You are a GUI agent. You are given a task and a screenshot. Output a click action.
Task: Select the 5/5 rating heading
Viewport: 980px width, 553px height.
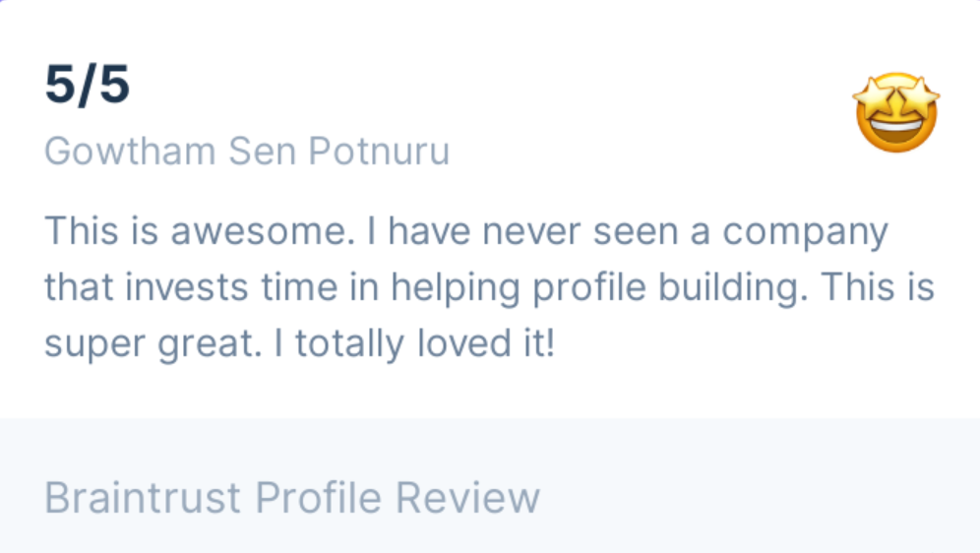pyautogui.click(x=88, y=85)
